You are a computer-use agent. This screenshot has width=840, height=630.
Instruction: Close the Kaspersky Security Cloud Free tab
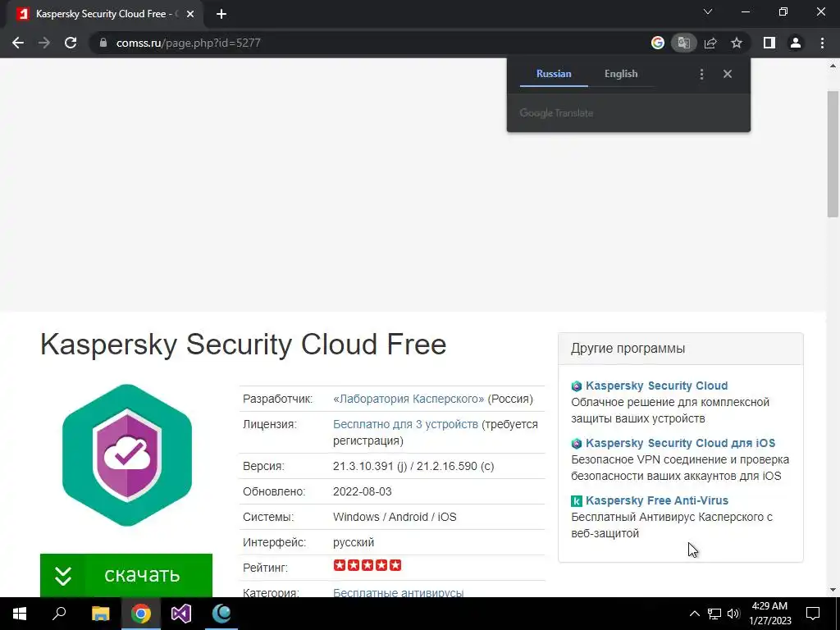(x=189, y=15)
